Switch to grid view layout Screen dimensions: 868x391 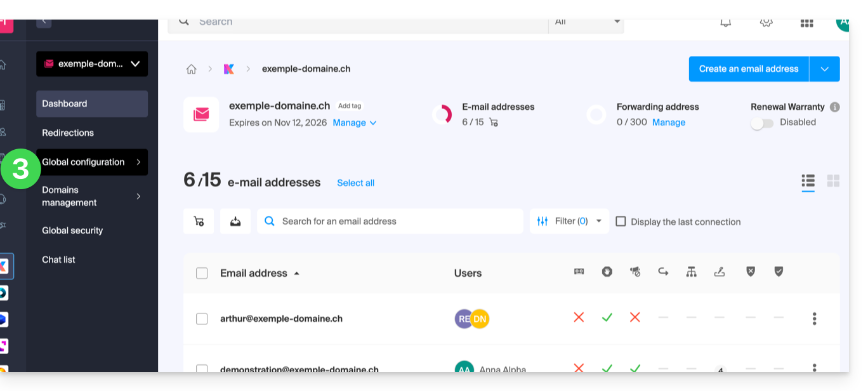[x=833, y=181]
